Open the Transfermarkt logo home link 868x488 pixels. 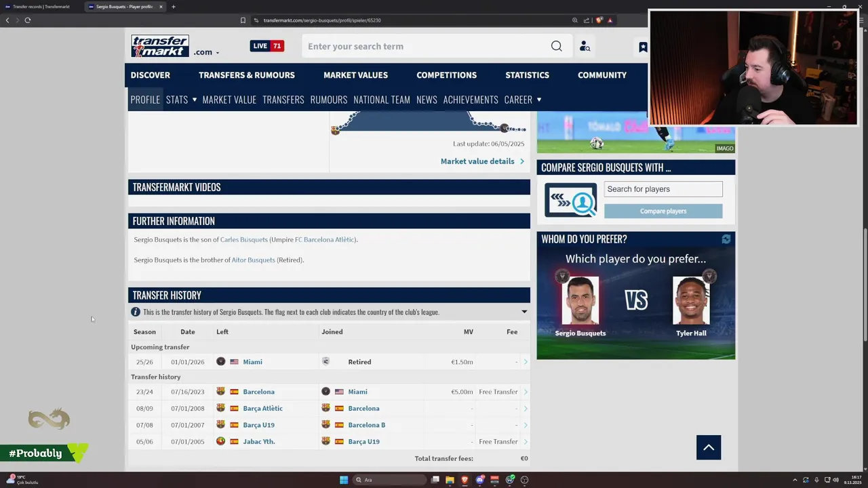click(160, 46)
